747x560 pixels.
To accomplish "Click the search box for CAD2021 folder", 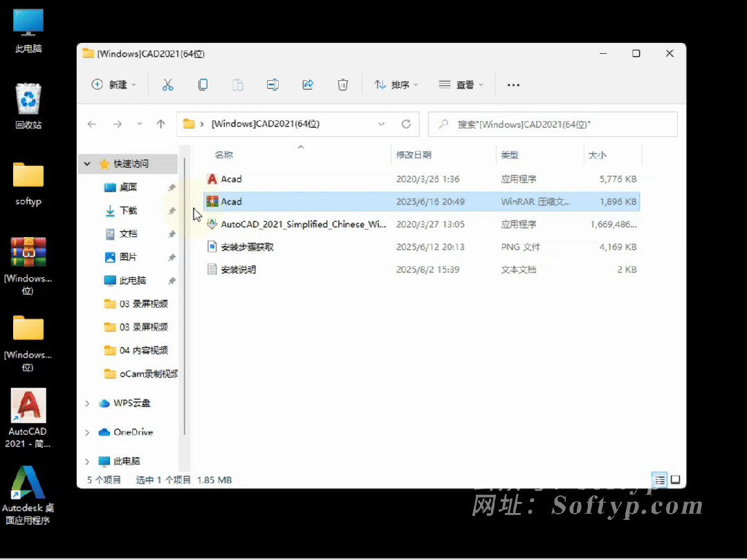I will pyautogui.click(x=553, y=124).
